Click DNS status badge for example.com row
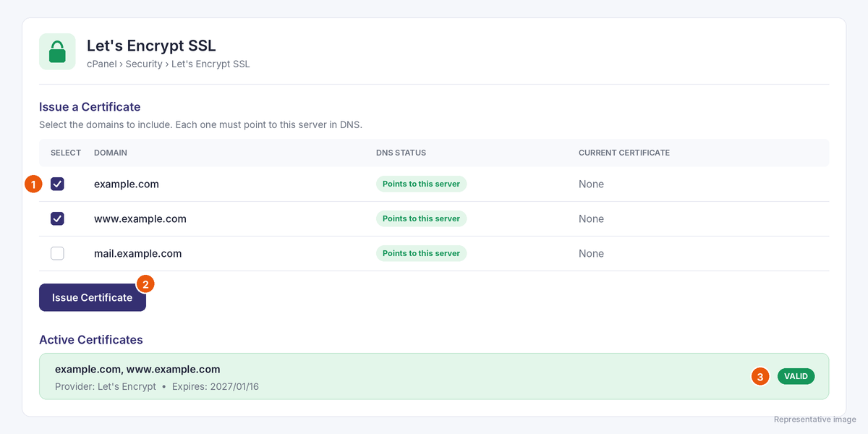 pos(421,184)
